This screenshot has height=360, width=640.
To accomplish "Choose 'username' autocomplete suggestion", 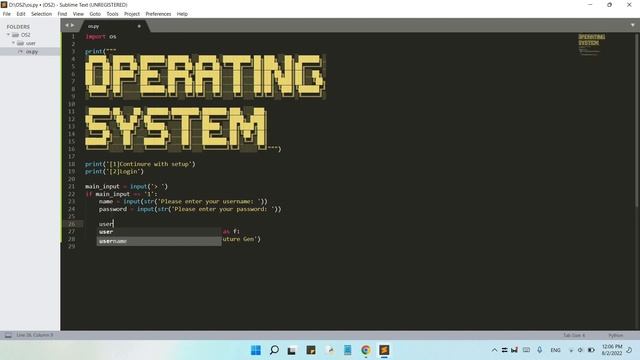I will [159, 241].
